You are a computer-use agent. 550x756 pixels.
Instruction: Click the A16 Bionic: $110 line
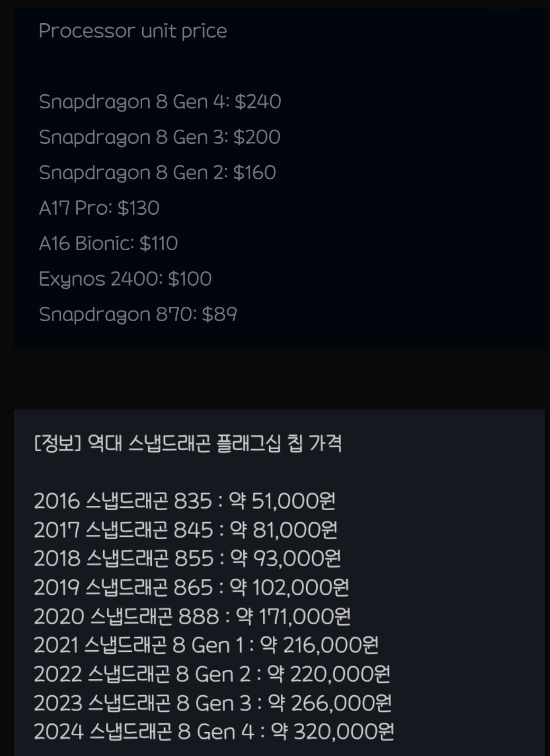point(108,243)
